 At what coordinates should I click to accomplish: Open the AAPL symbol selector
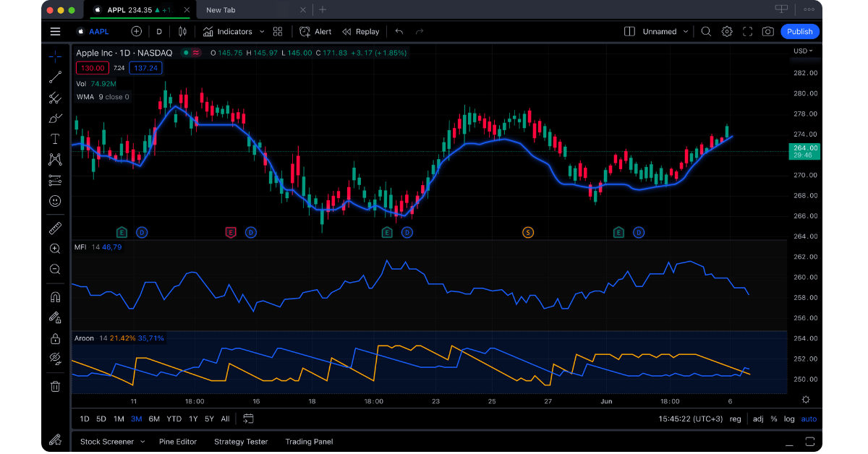click(x=93, y=32)
